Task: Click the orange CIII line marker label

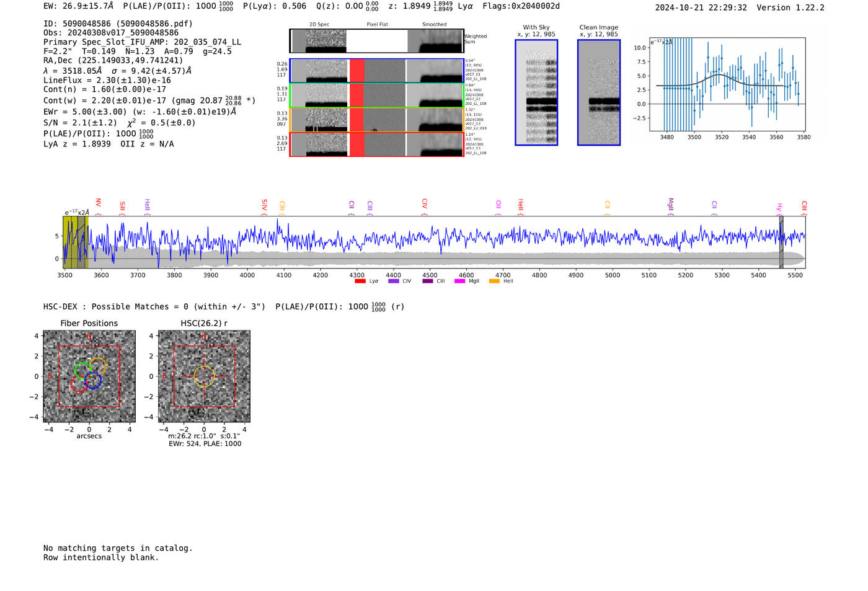Action: coord(282,207)
